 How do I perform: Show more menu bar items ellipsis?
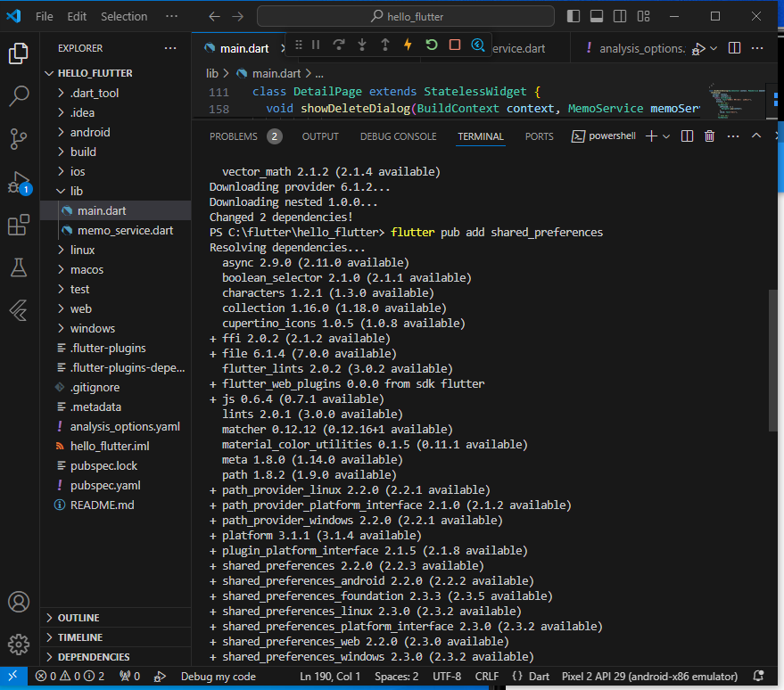pos(171,16)
